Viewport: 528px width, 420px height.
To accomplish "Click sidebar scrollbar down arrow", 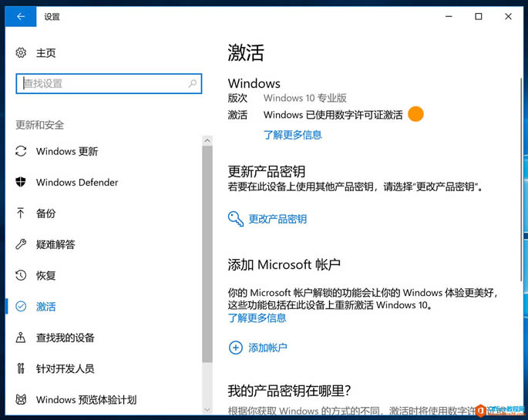I will 207,409.
